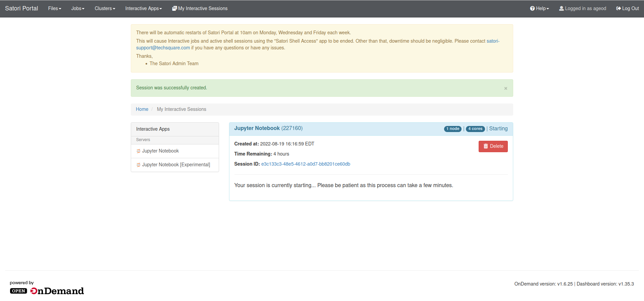This screenshot has width=644, height=301.
Task: Select the My Interactive Sessions breadcrumb text
Action: point(181,109)
